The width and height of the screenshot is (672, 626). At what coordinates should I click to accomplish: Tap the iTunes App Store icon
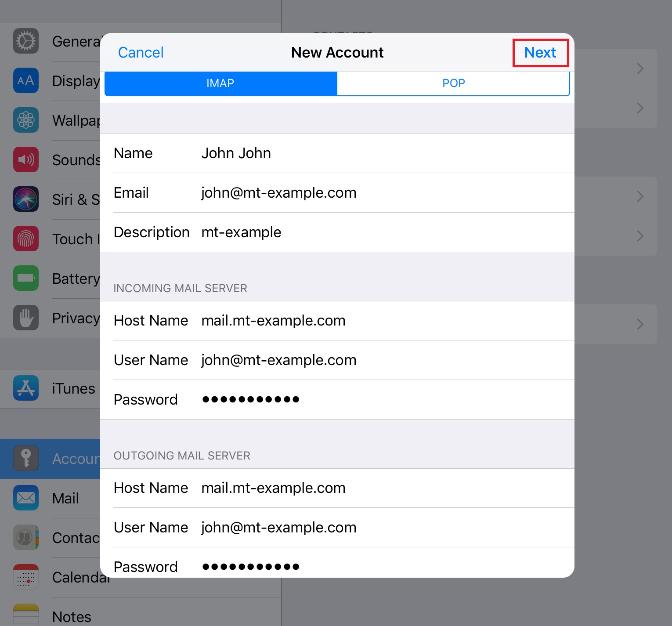tap(26, 388)
